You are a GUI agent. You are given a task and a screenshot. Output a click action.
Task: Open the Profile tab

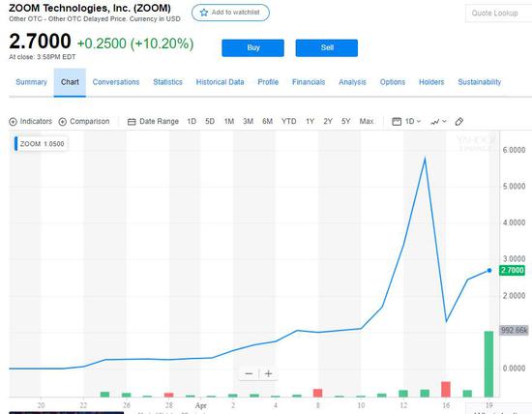[268, 82]
